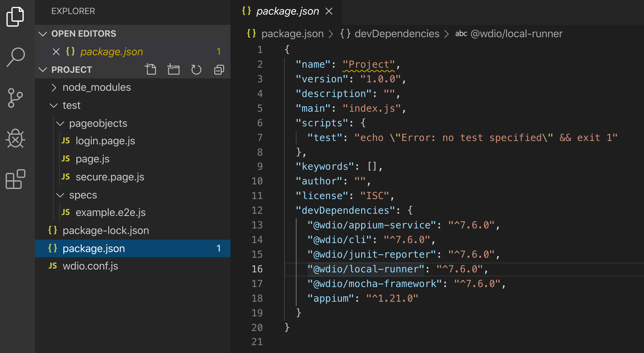Click the Refresh Explorer icon
This screenshot has width=644, height=353.
(196, 69)
